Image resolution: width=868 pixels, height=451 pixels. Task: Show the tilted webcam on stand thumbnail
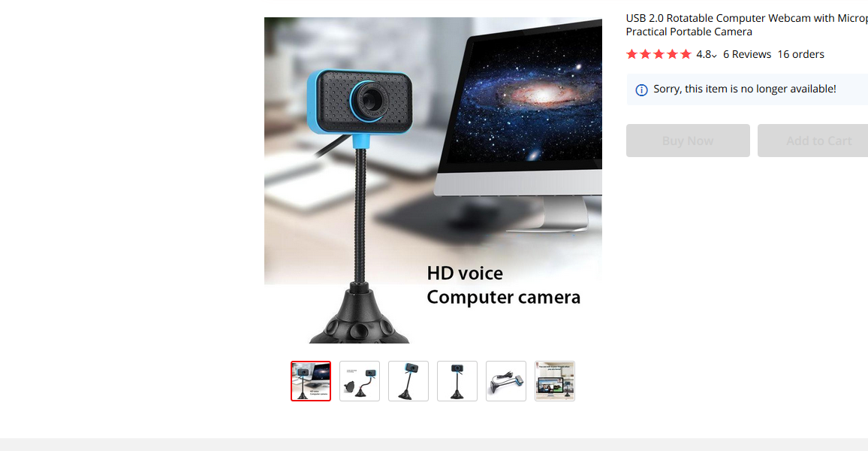pyautogui.click(x=408, y=381)
